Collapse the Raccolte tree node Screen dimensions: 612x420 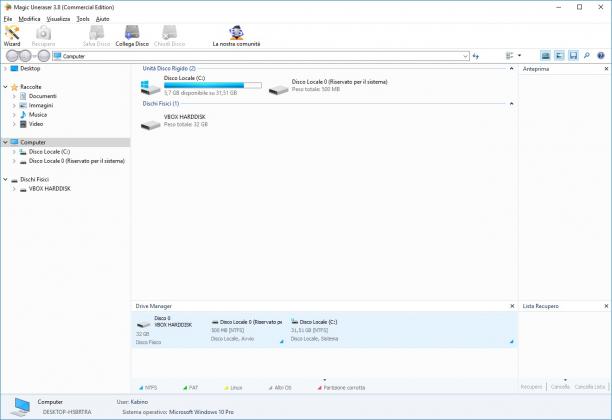tap(5, 87)
